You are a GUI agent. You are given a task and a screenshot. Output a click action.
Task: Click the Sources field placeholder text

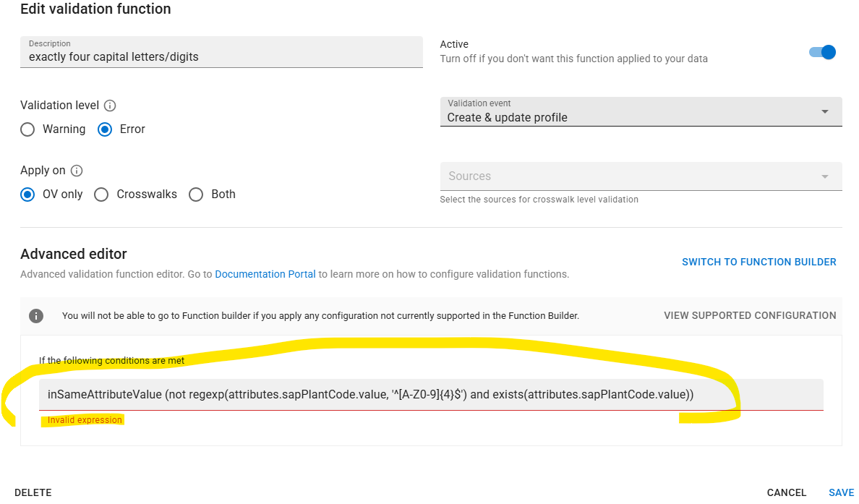470,176
